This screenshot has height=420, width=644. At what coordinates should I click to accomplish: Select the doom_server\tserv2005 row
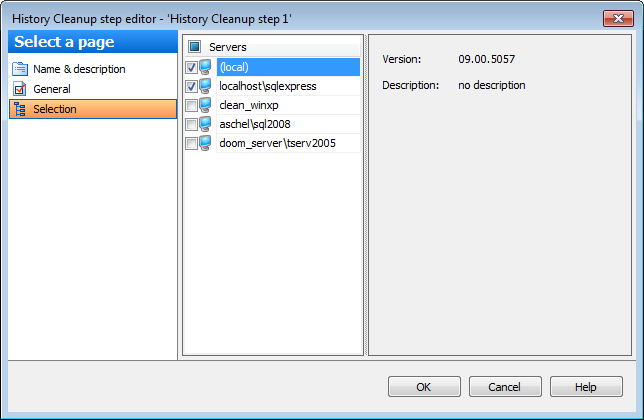point(288,143)
